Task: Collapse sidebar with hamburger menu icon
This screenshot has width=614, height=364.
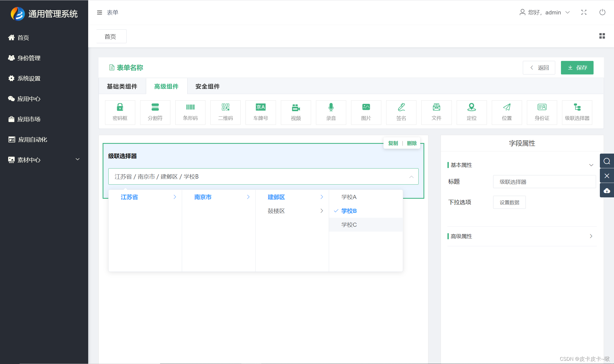Action: tap(100, 13)
